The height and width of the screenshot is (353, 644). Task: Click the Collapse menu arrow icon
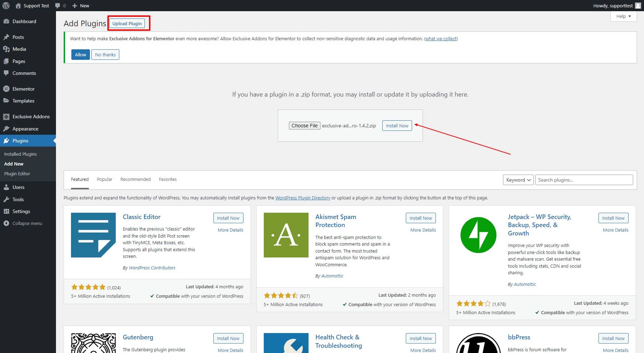[6, 223]
